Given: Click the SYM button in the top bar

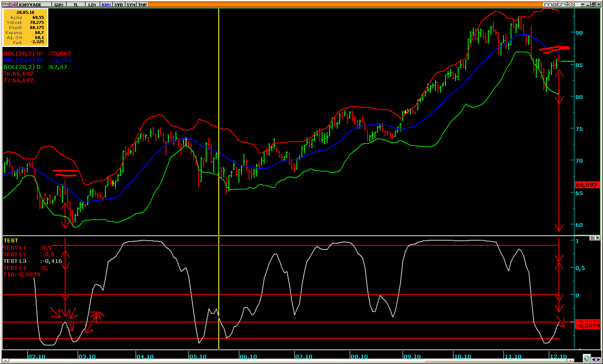Looking at the screenshot, I should pos(131,5).
